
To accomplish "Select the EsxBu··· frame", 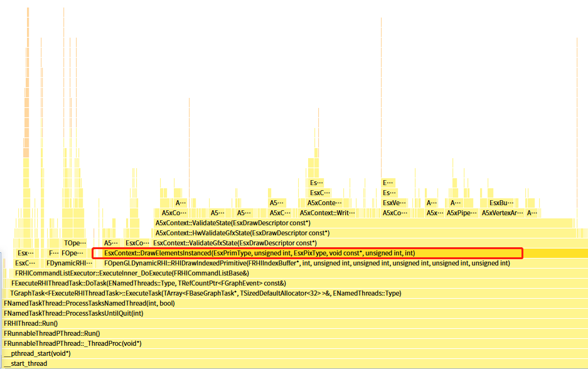I will [x=501, y=203].
